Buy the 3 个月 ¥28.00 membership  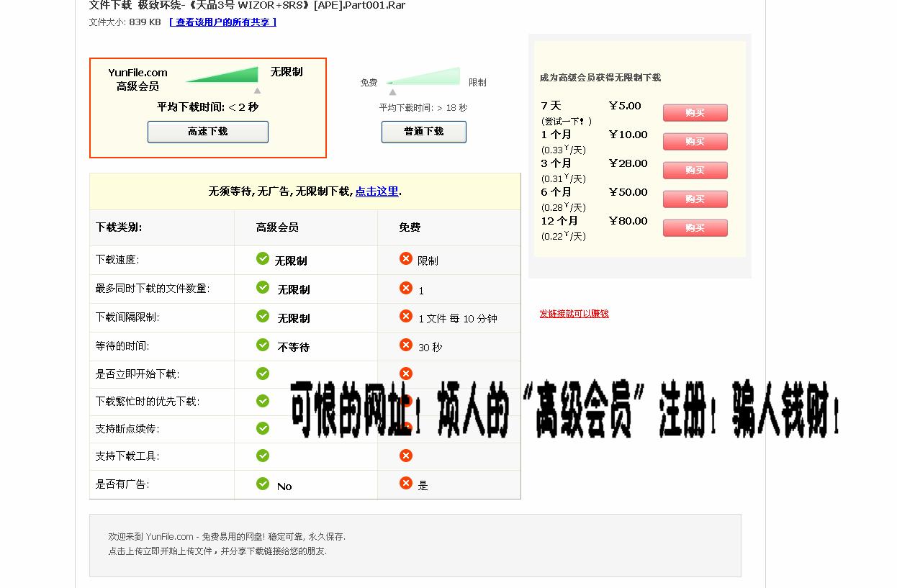(x=695, y=171)
